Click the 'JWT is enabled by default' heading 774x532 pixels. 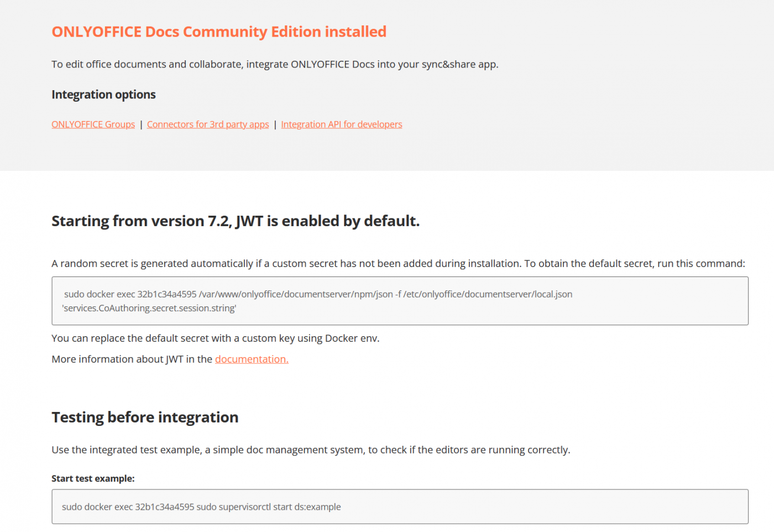point(236,221)
